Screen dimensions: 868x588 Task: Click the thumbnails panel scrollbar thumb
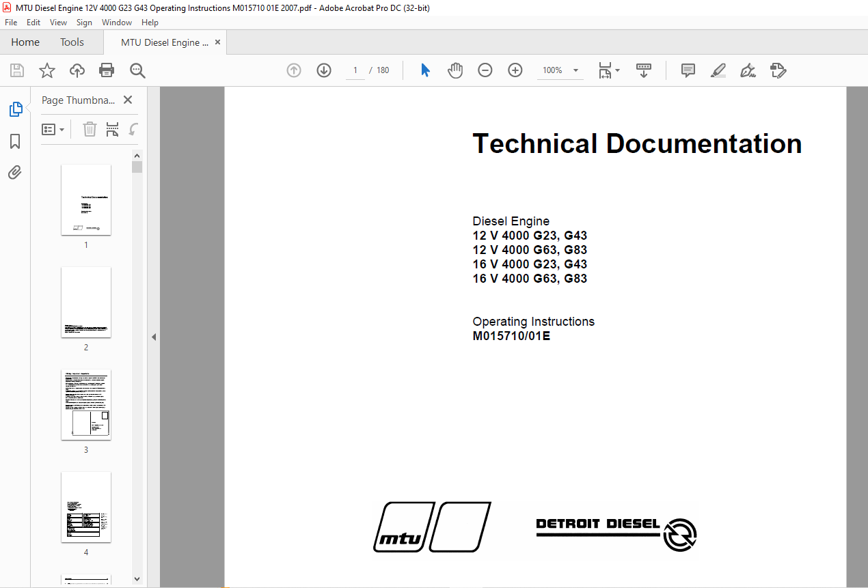[137, 167]
